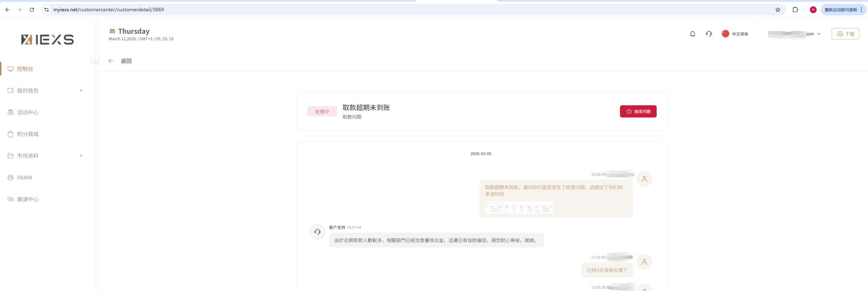Image resolution: width=868 pixels, height=291 pixels.
Task: Reload the page with the refresh icon
Action: tap(32, 10)
